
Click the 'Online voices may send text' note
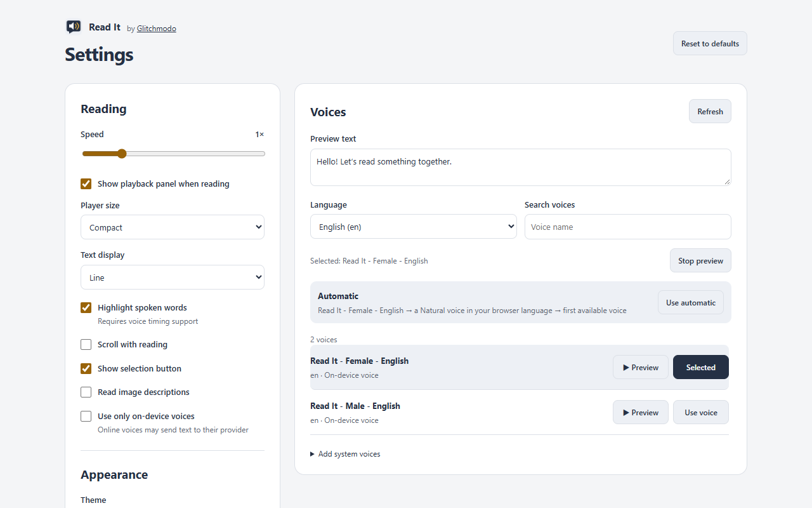(x=173, y=430)
